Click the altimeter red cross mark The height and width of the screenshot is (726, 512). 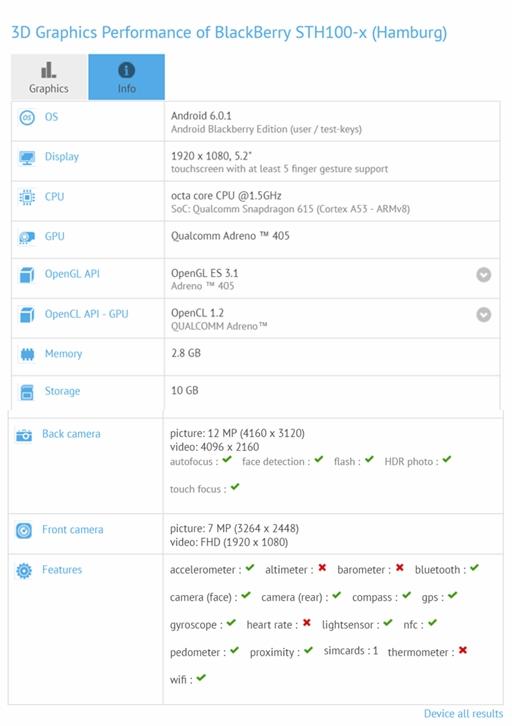322,568
